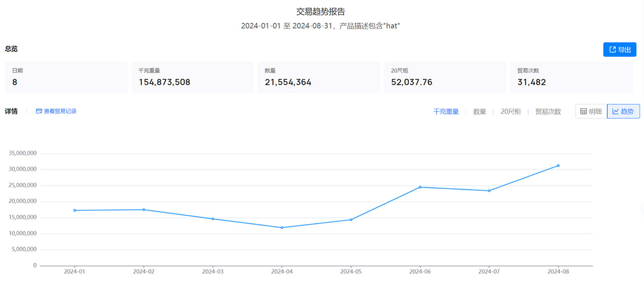This screenshot has height=281, width=644.
Task: Select the 千克重量 metric tab
Action: [446, 112]
